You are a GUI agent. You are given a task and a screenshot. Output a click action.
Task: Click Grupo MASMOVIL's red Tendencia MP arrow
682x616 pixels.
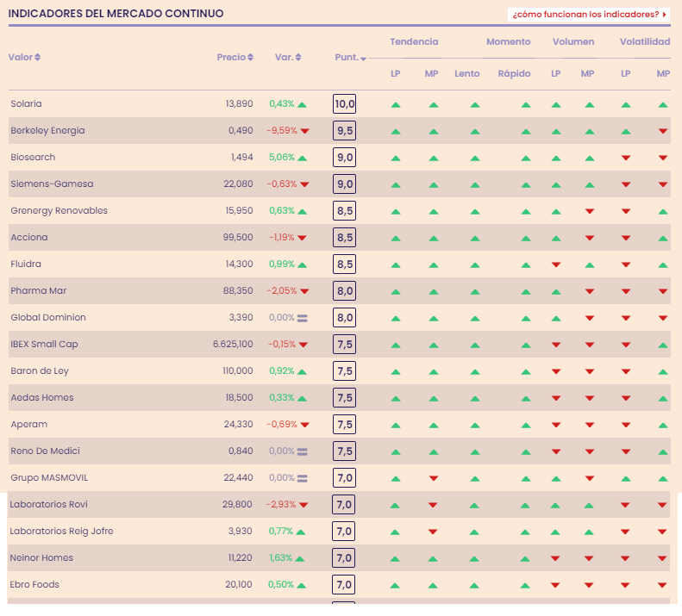pos(434,478)
